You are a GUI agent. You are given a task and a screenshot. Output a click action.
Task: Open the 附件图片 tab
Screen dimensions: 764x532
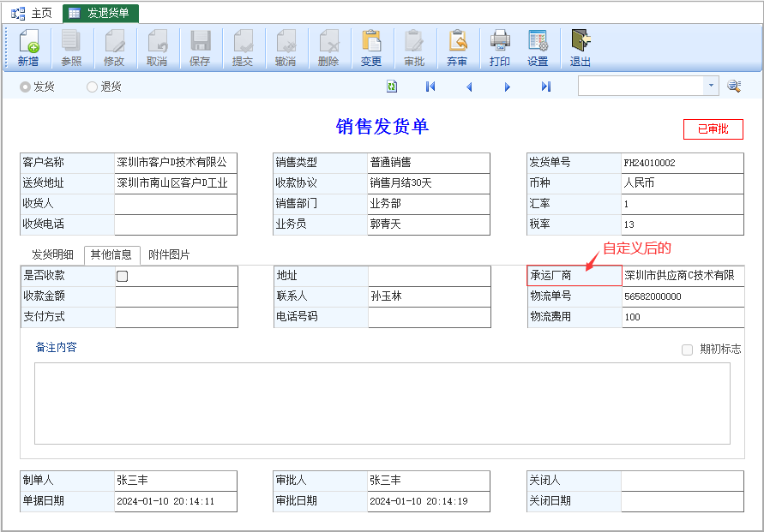(x=169, y=254)
